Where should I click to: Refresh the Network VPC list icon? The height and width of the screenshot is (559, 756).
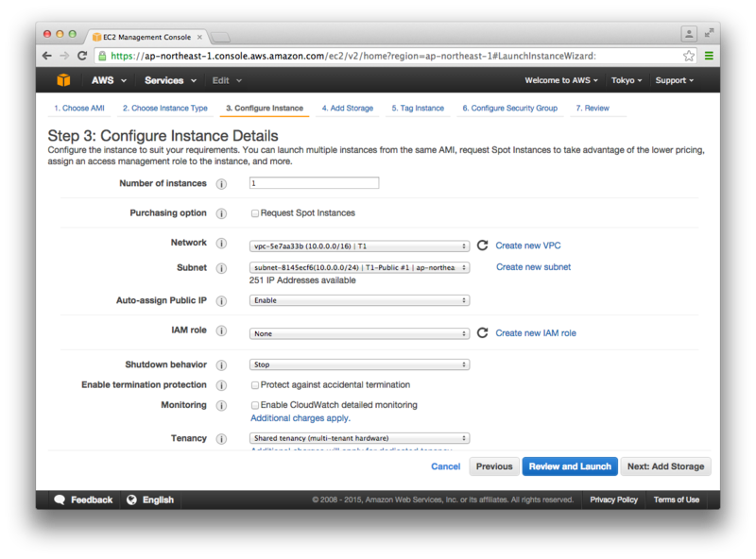pos(482,246)
